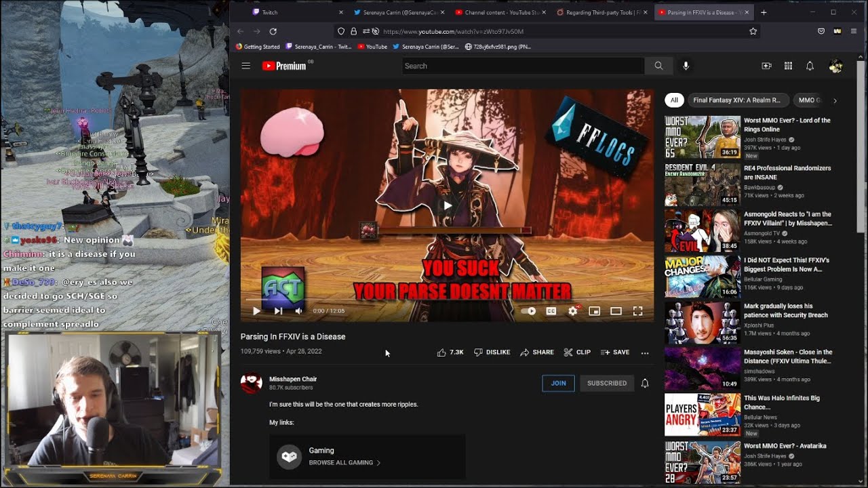Open YouTube notifications bell in the header

tap(810, 66)
